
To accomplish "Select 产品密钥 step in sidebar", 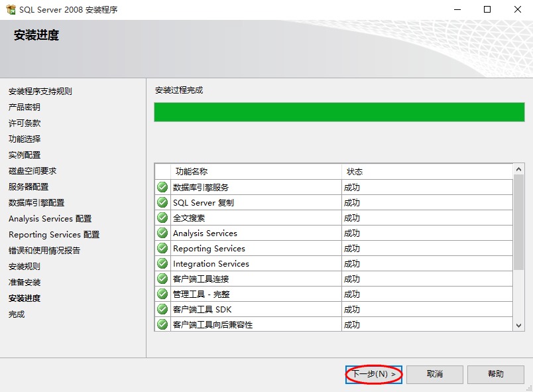I will pyautogui.click(x=25, y=107).
